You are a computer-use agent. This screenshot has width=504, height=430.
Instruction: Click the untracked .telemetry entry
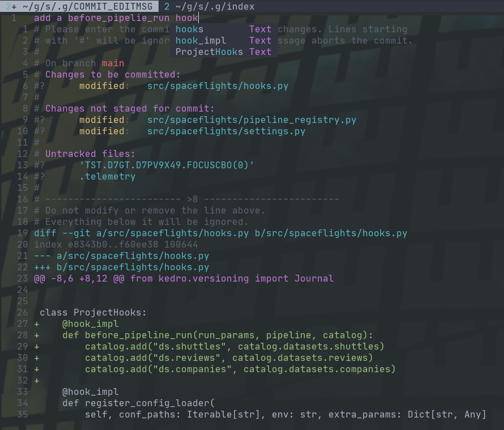(107, 177)
